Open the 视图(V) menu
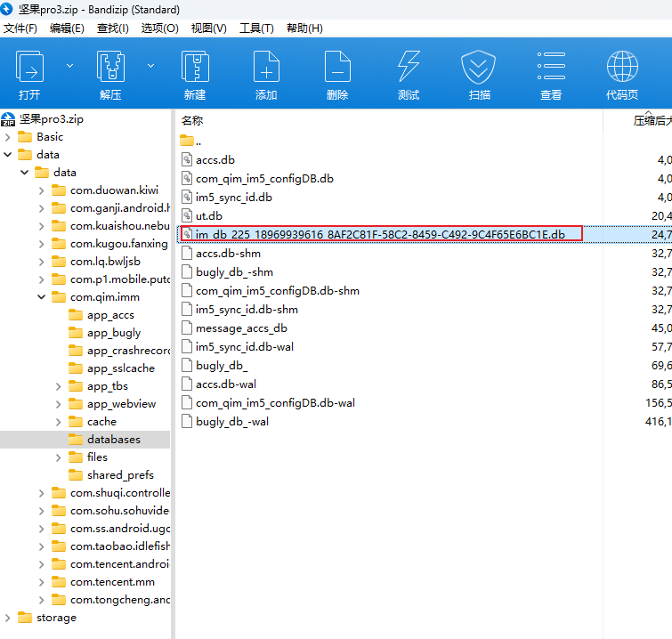This screenshot has height=639, width=672. pos(208,28)
